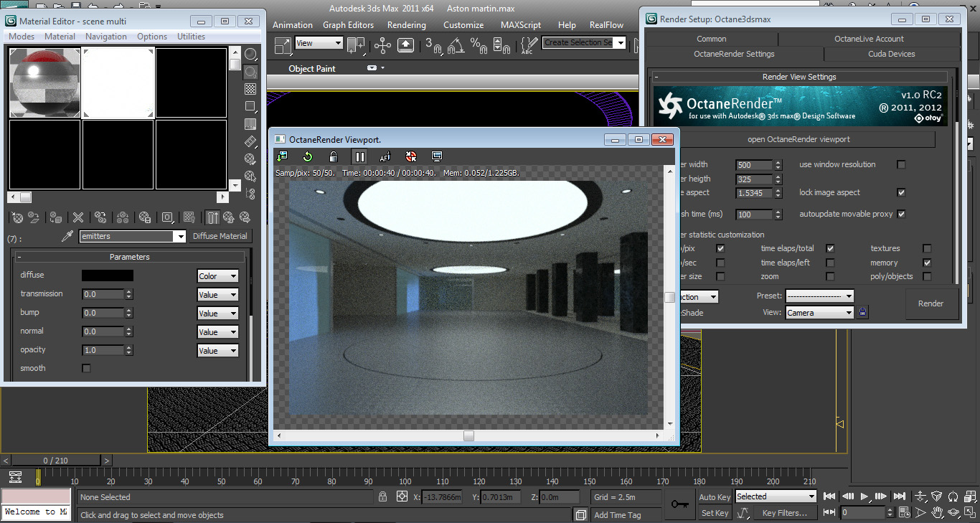The height and width of the screenshot is (523, 980).
Task: Open the Utilities menu in Material Editor
Action: coord(192,37)
